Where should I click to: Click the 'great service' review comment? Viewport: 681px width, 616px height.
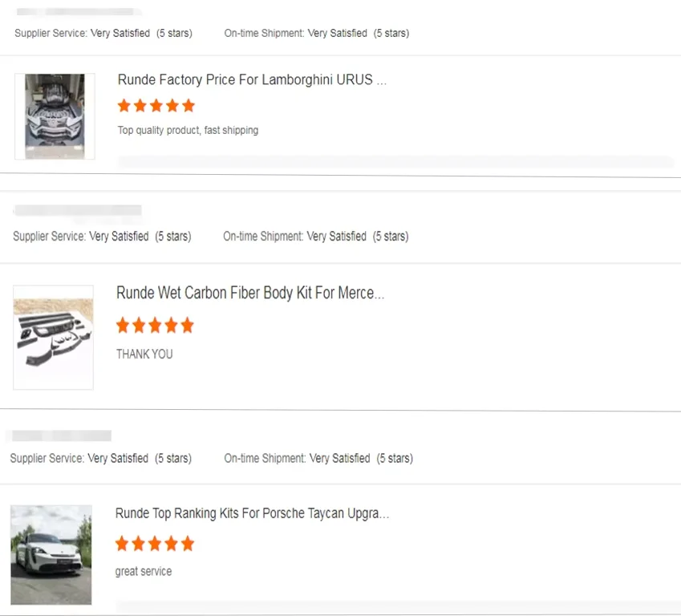point(144,572)
